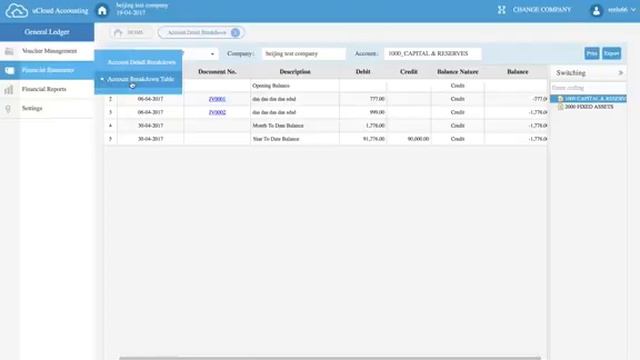Click the Credit column header
Screen dimensions: 640x360
click(409, 72)
